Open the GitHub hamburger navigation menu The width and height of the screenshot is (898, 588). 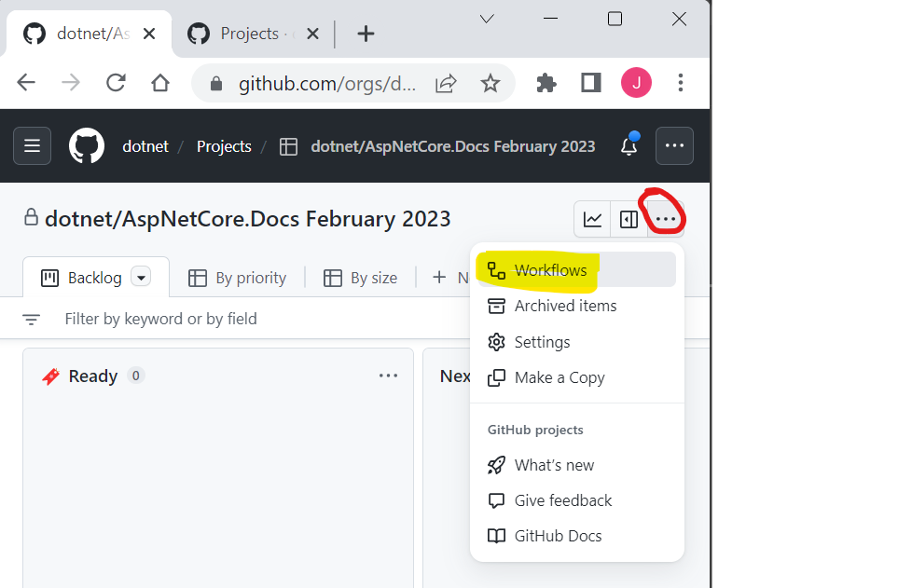[x=32, y=146]
